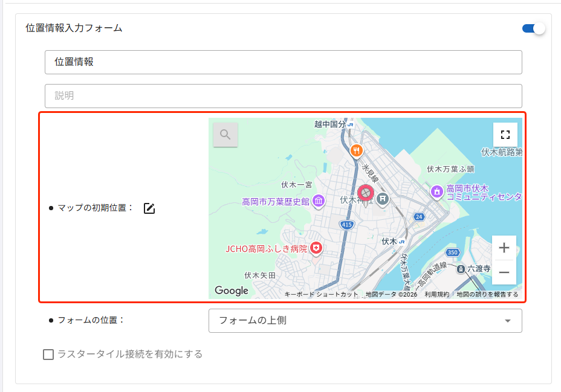Click the route 415 shield on the map
Image resolution: width=561 pixels, height=392 pixels.
pyautogui.click(x=346, y=225)
